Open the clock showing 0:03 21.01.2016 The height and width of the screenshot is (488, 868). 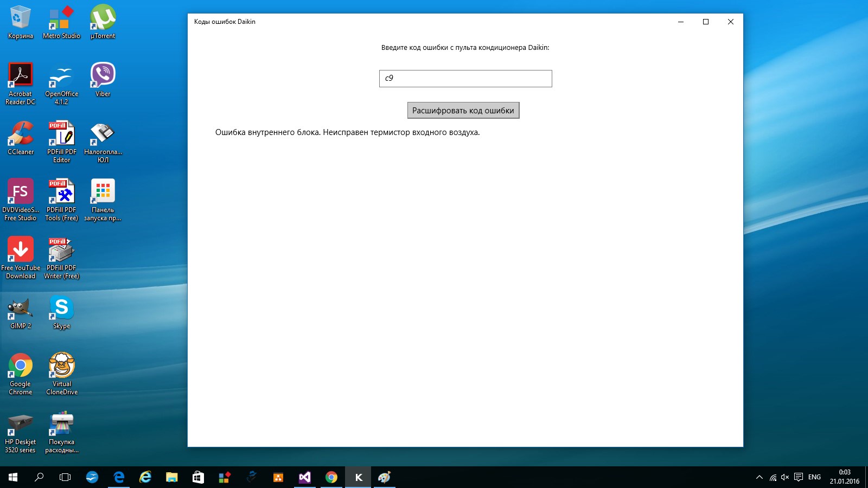845,477
